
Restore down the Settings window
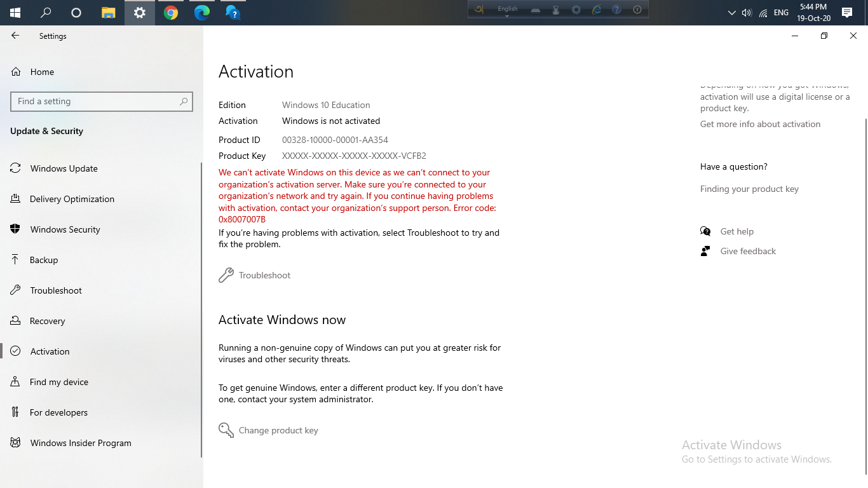tap(824, 36)
